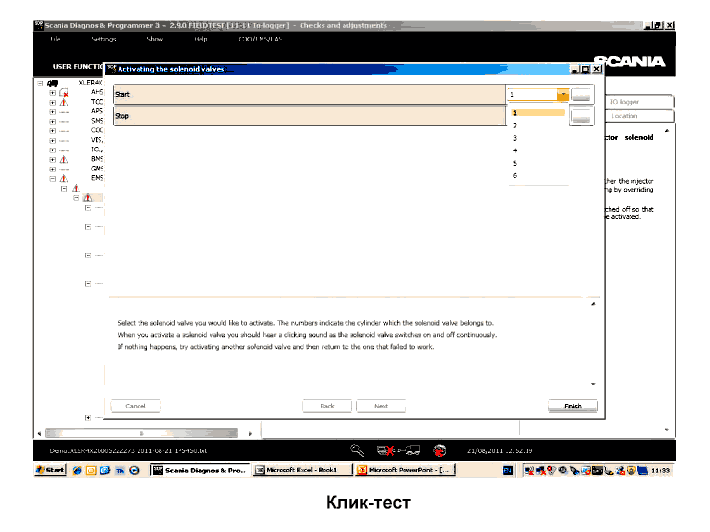Click the magnifier icon in status bar
Screen dimensions: 710x532
(x=357, y=450)
